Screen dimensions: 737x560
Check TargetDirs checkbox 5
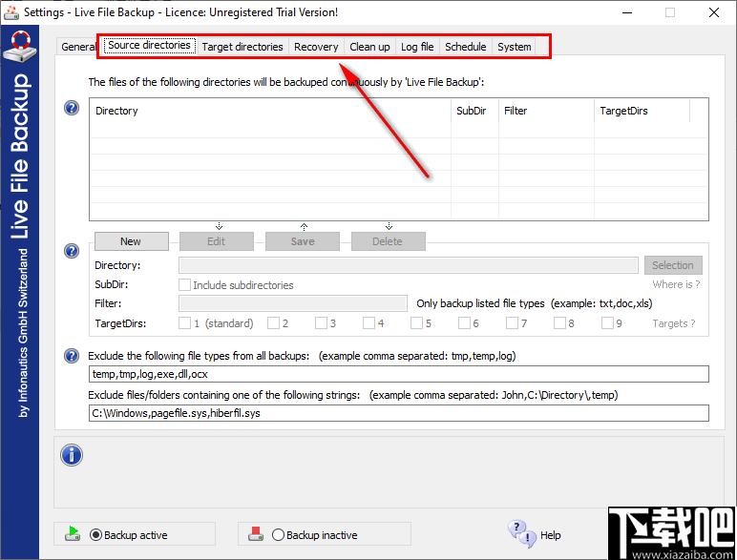(x=416, y=322)
